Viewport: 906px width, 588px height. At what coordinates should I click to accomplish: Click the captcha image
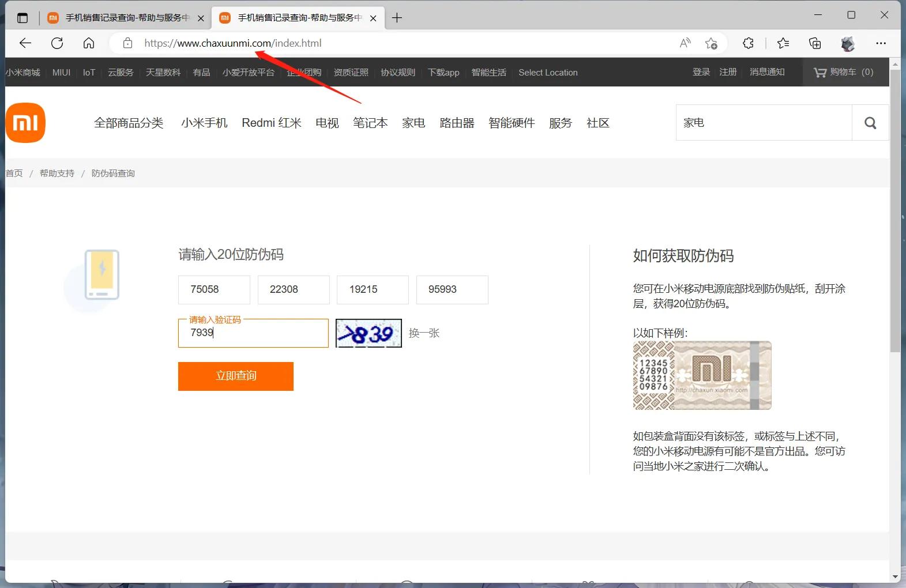click(369, 333)
